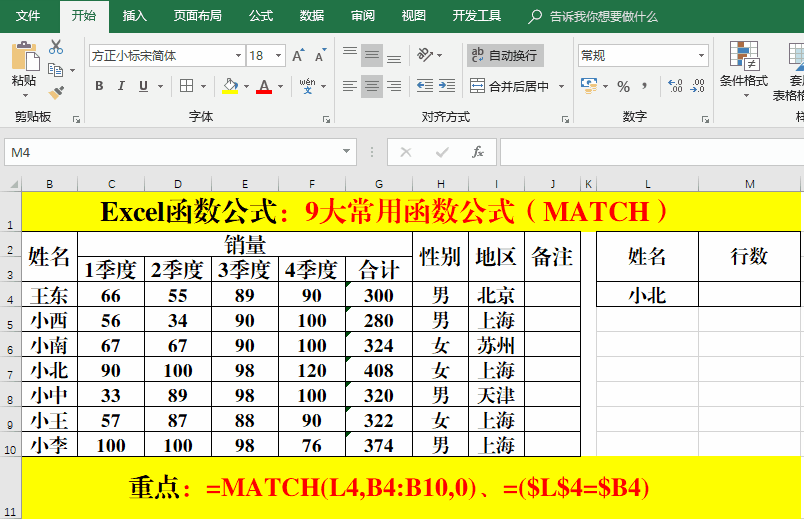Toggle bold formatting
Screen dimensions: 804x519
(99, 86)
